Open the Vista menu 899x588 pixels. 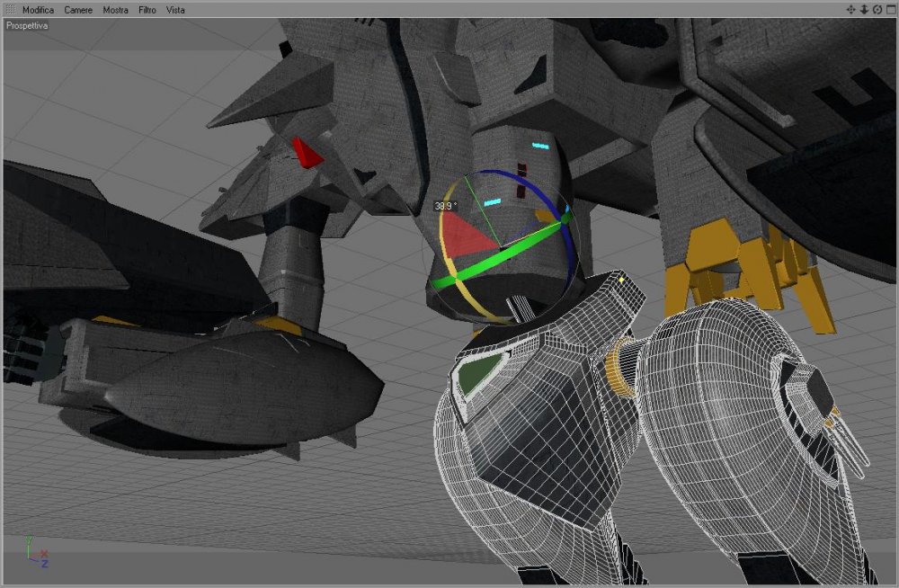pos(175,10)
